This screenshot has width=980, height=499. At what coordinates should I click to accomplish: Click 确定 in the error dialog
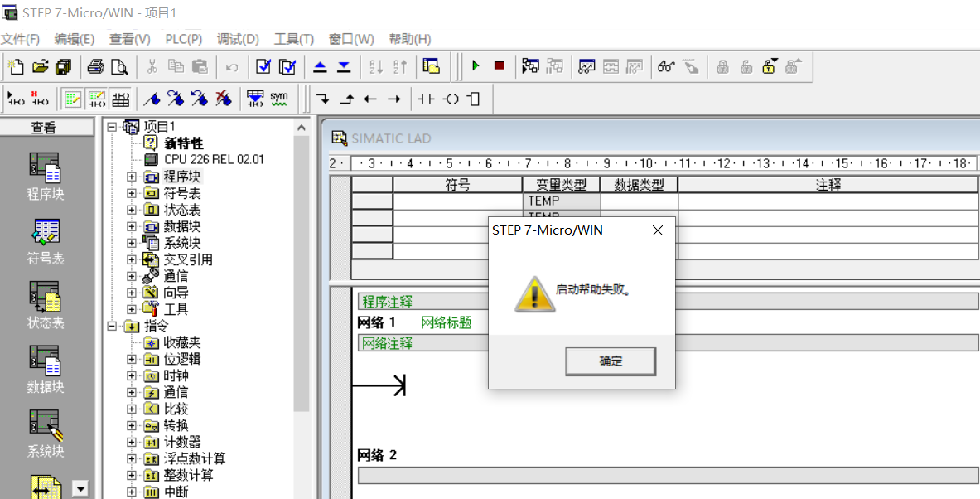tap(611, 361)
